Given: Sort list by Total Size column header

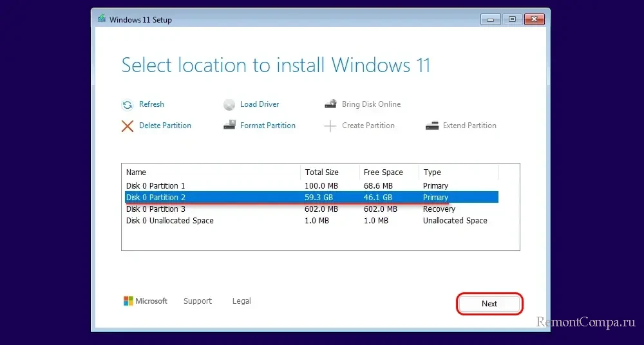Looking at the screenshot, I should pos(330,172).
